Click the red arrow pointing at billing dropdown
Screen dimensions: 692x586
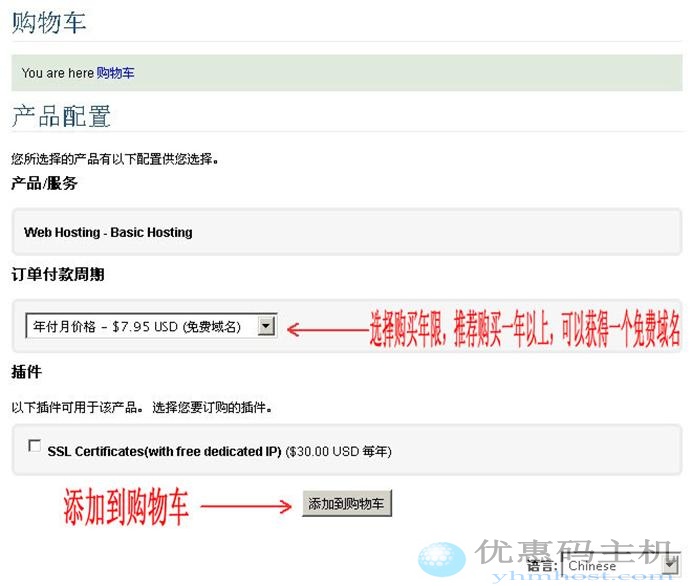coord(326,327)
